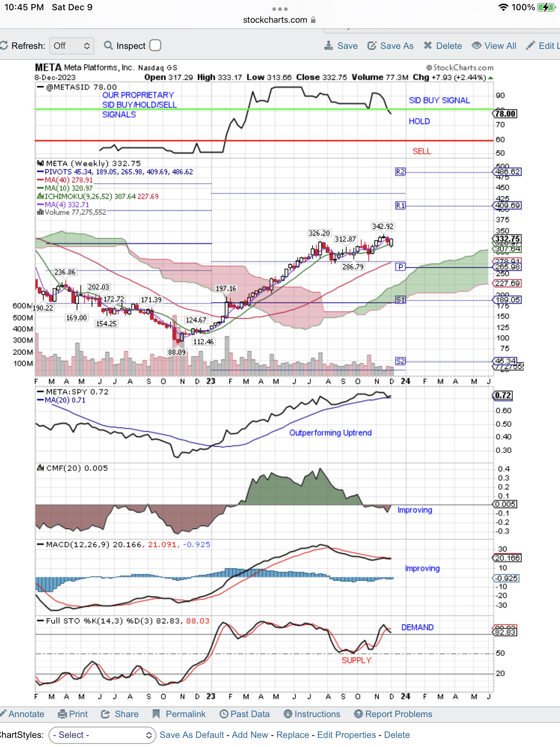Click the ICHIMOKU(9,26,52) legend entry
The image size is (560, 747).
coord(98,196)
